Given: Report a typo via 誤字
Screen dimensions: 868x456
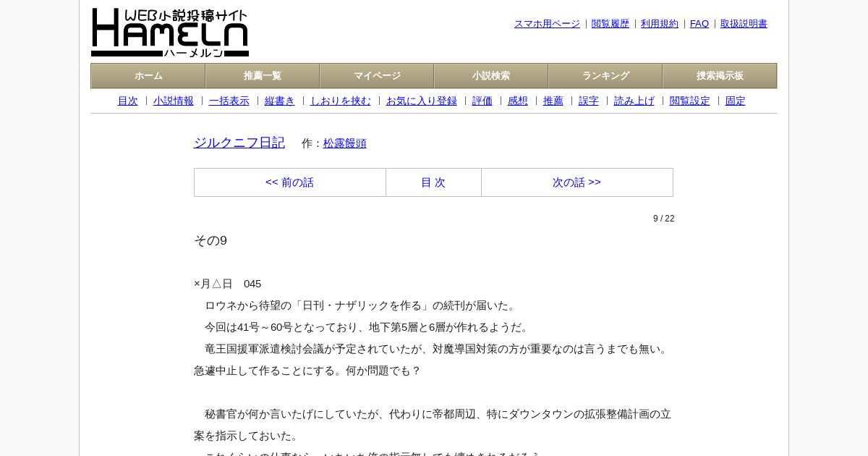Looking at the screenshot, I should coord(589,101).
